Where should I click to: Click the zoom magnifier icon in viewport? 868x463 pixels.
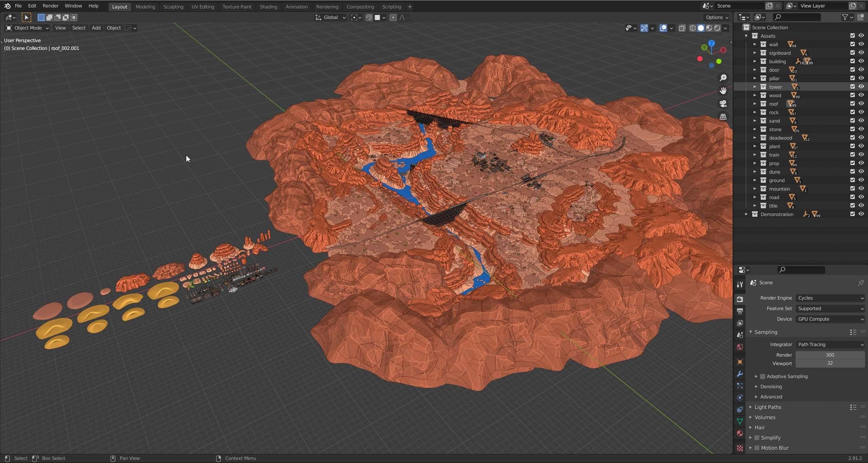pyautogui.click(x=723, y=78)
